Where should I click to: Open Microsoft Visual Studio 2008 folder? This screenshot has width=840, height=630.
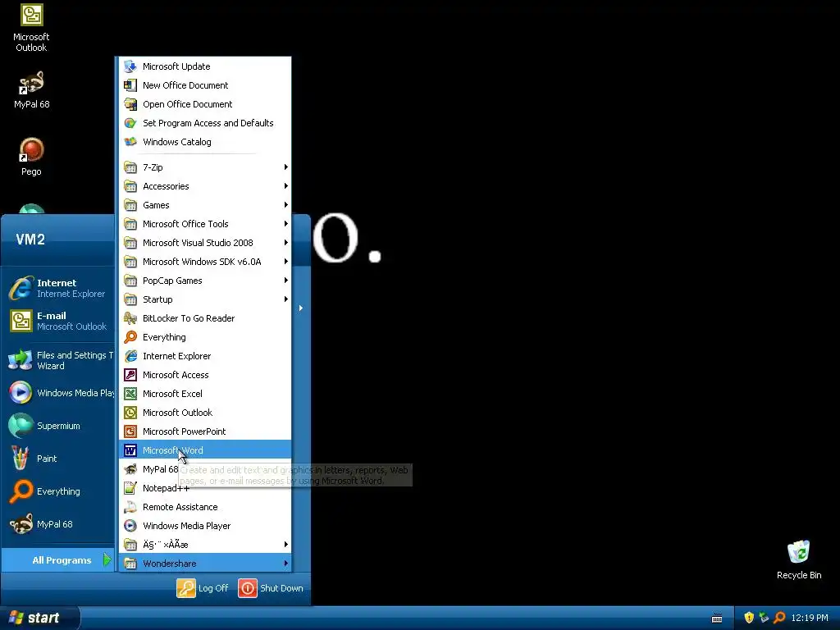(205, 243)
